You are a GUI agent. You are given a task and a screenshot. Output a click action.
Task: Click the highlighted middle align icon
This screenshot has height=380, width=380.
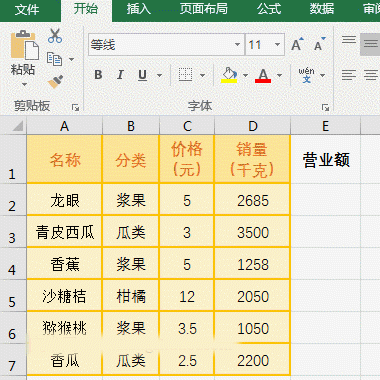[x=370, y=44]
